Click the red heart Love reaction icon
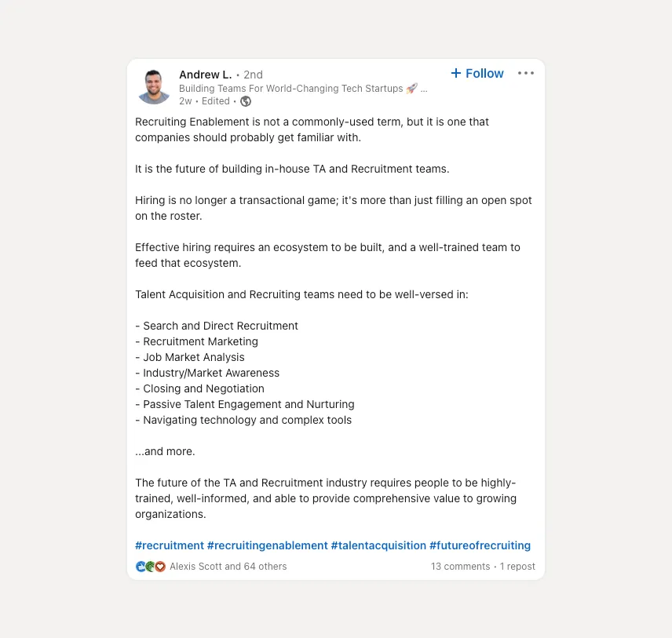 click(159, 566)
